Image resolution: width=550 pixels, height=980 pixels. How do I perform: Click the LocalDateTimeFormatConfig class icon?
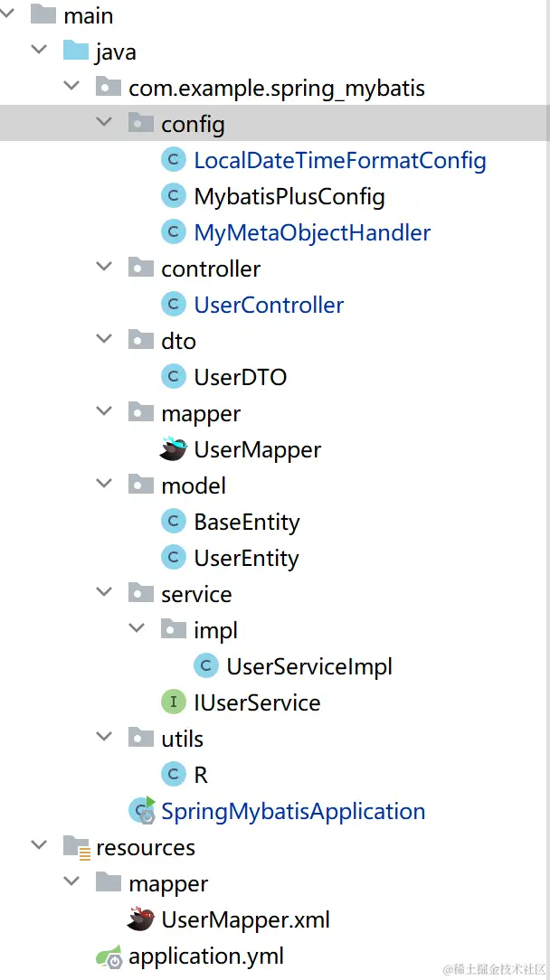(x=173, y=160)
